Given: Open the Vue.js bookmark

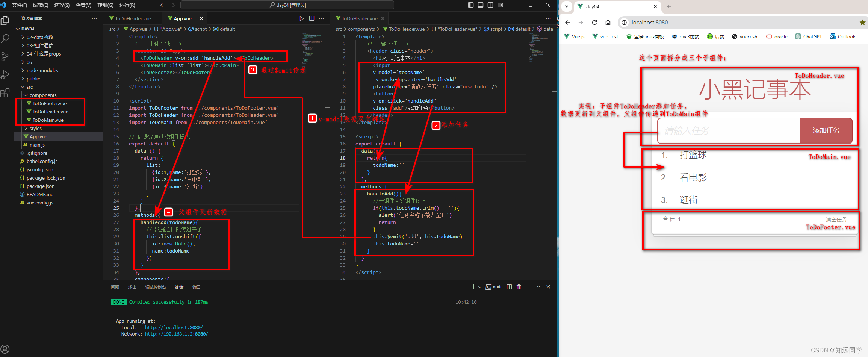Looking at the screenshot, I should coord(575,36).
